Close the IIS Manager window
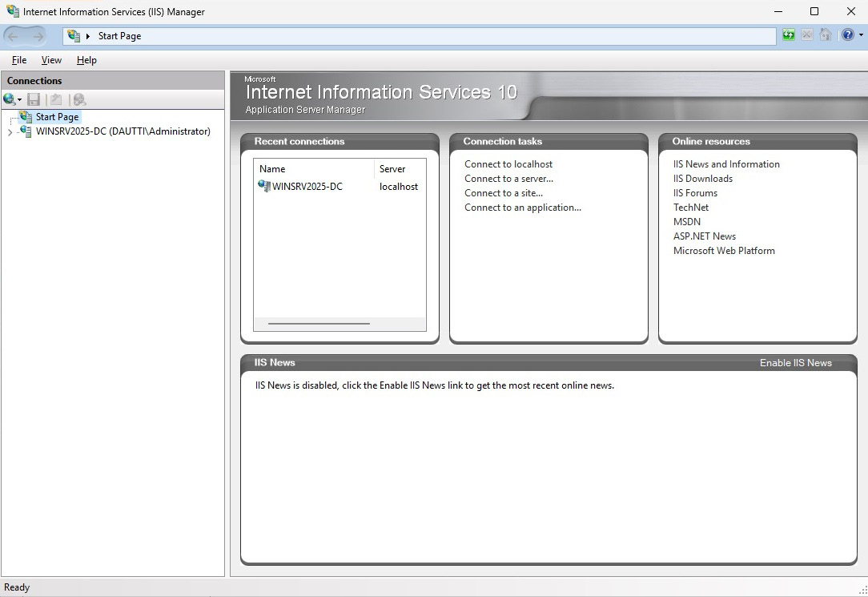The height and width of the screenshot is (597, 868). click(851, 12)
